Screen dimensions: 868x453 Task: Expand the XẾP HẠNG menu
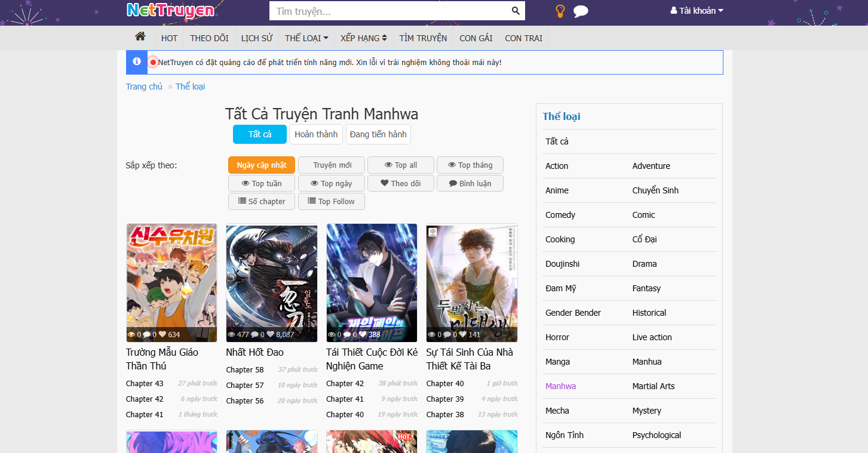pyautogui.click(x=363, y=38)
